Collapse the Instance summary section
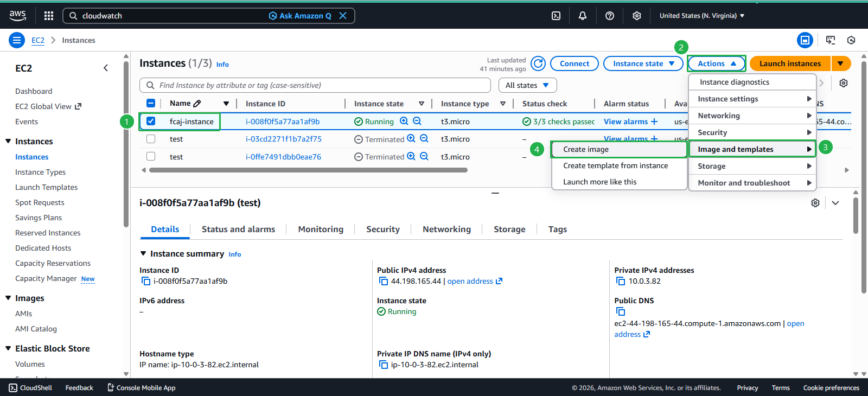Screen dimensions: 868x396 click(143, 253)
